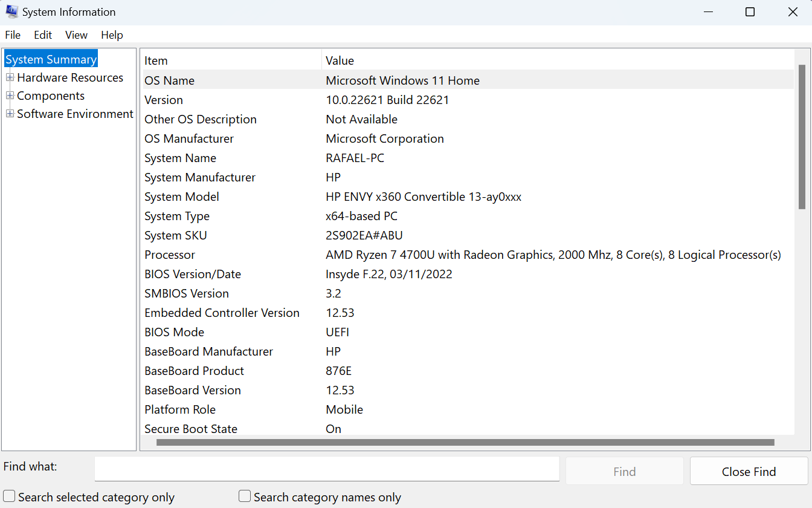Click the System Information app icon in title bar
The image size is (812, 508).
[11, 11]
